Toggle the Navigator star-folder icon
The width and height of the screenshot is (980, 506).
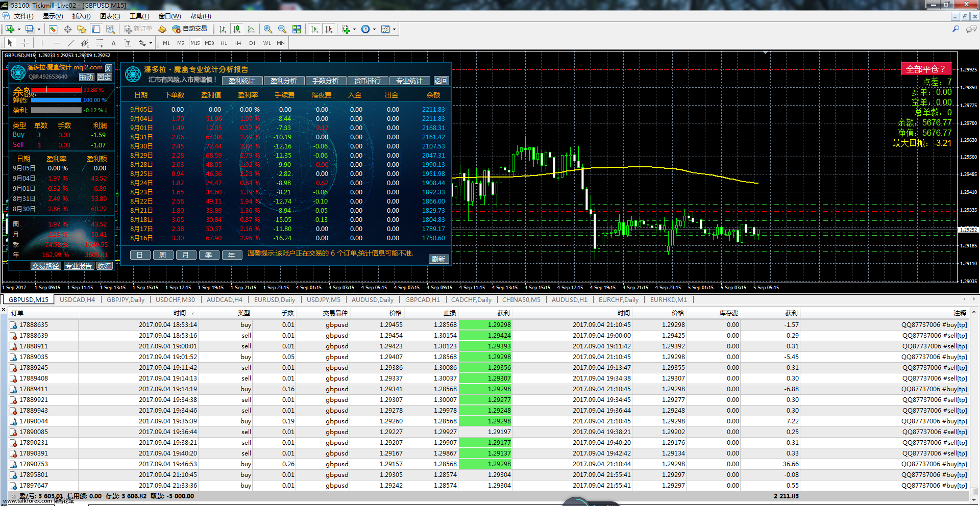[x=82, y=29]
